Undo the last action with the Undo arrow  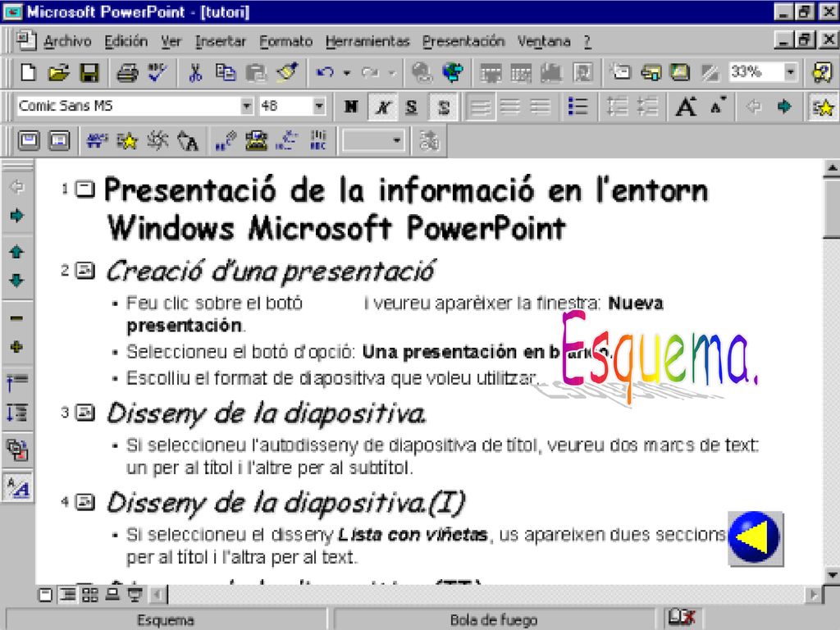click(x=325, y=72)
